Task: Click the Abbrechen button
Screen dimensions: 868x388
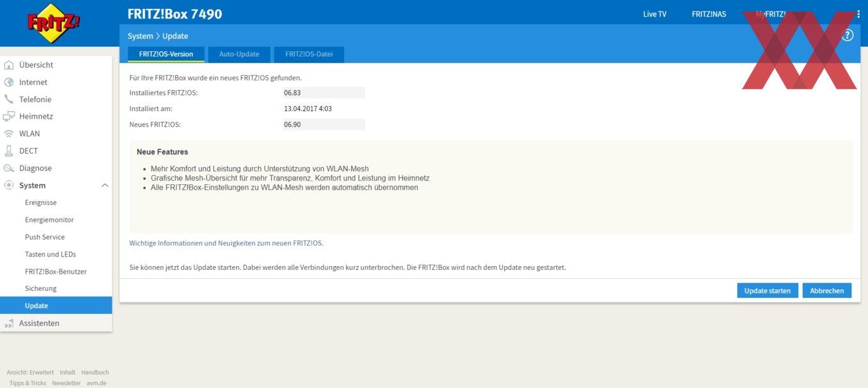Action: 827,290
